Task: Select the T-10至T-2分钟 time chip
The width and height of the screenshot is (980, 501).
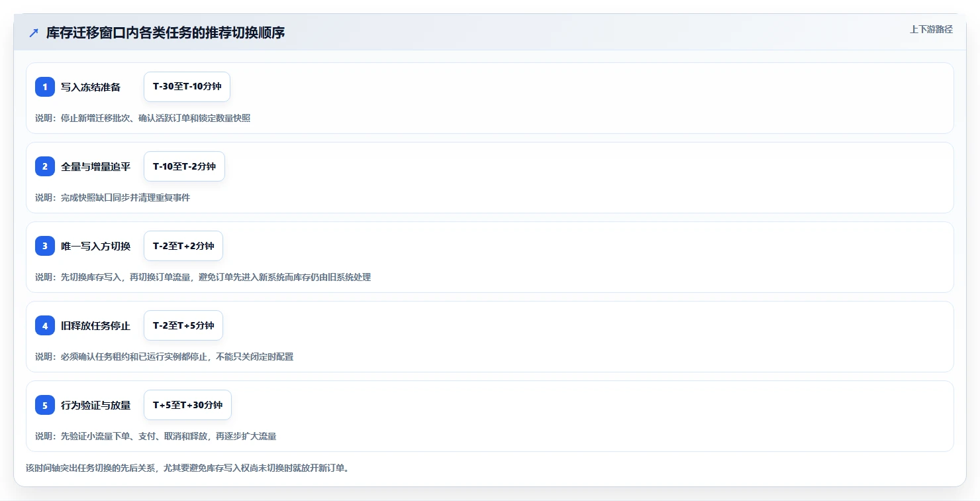Action: pyautogui.click(x=184, y=166)
